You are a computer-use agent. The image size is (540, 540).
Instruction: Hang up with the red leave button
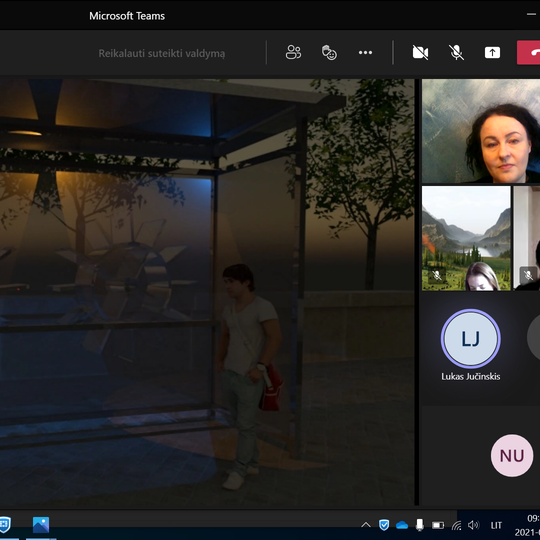tap(529, 52)
